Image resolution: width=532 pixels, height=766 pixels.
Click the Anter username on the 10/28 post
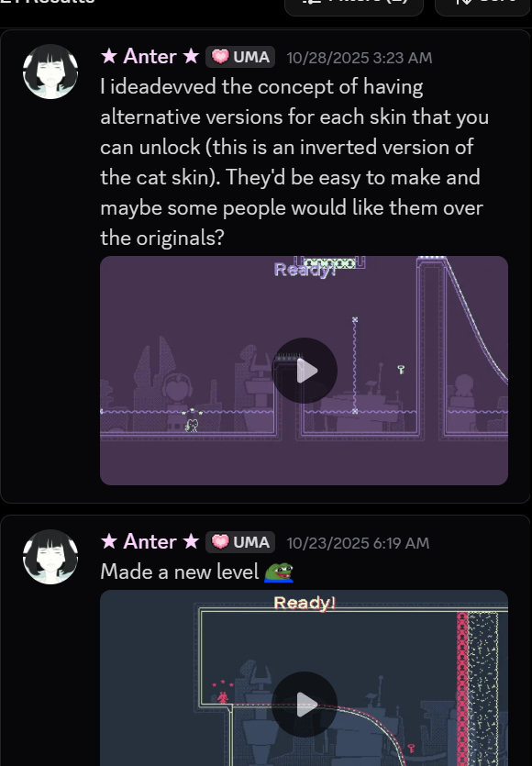[150, 57]
